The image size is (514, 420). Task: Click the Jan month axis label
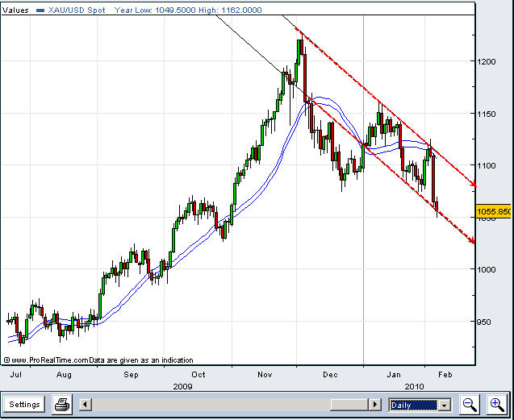[394, 375]
